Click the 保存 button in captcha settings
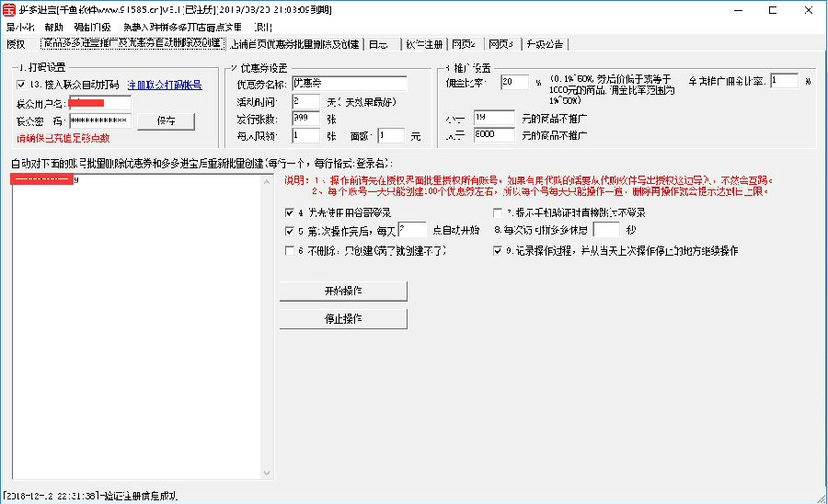 point(166,120)
